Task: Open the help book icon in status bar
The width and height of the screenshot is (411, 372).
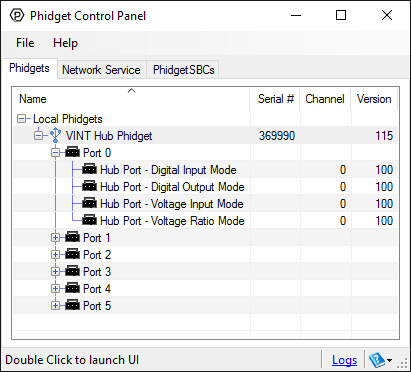Action: click(377, 360)
